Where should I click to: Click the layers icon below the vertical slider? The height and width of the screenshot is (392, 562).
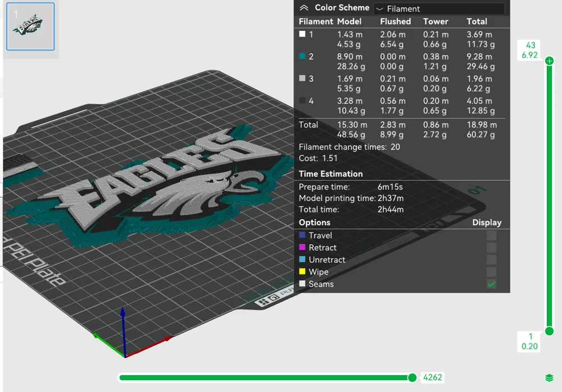[549, 378]
